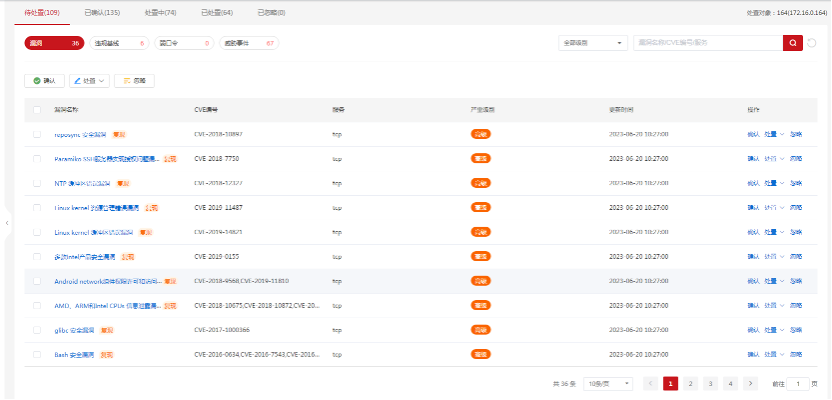
Task: Open the 10条/页 page size dropdown
Action: click(608, 383)
